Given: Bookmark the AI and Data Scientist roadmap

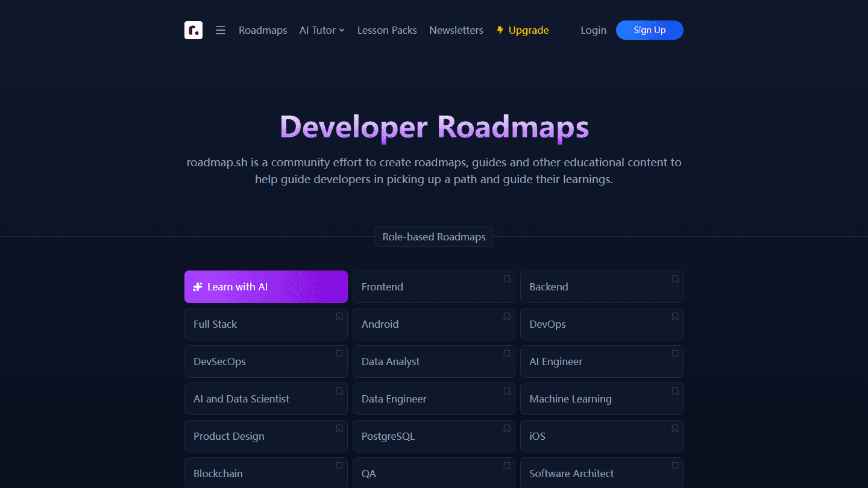Looking at the screenshot, I should coord(339,391).
